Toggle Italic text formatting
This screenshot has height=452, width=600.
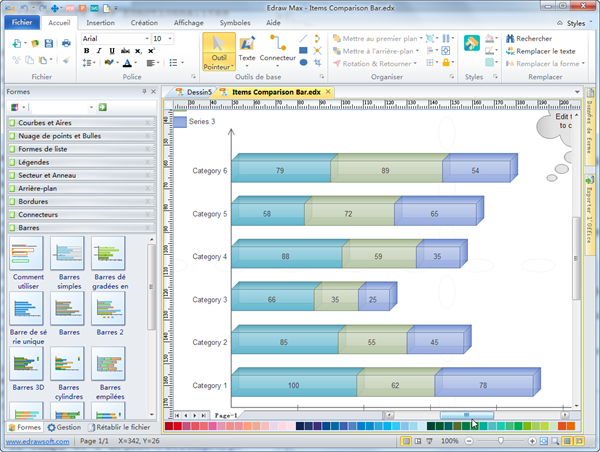click(99, 50)
